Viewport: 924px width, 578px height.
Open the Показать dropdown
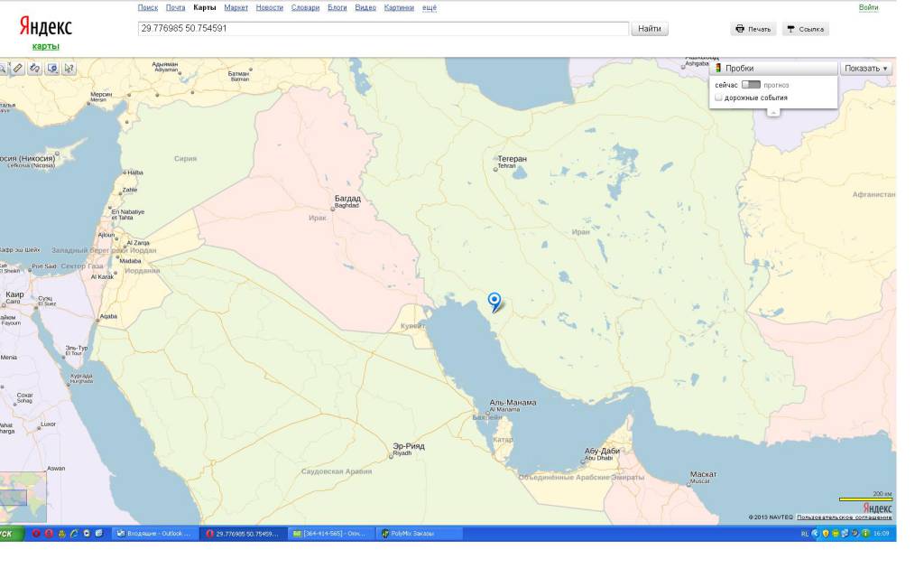point(866,68)
